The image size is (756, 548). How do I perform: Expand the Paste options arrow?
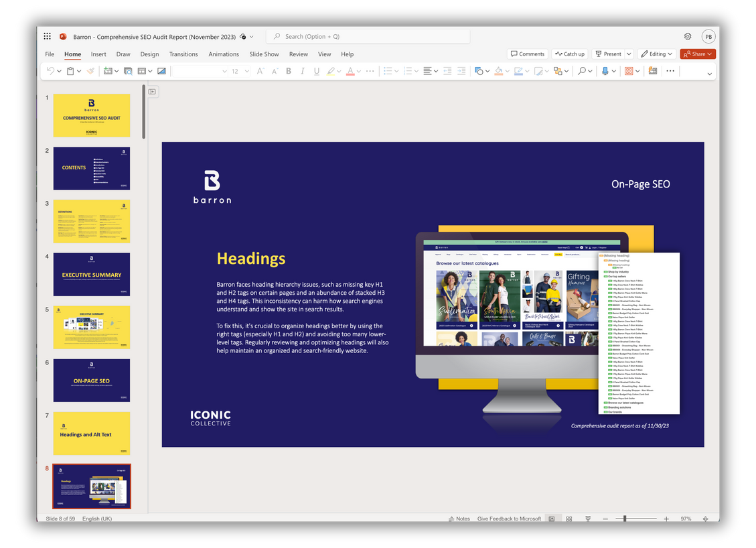79,71
